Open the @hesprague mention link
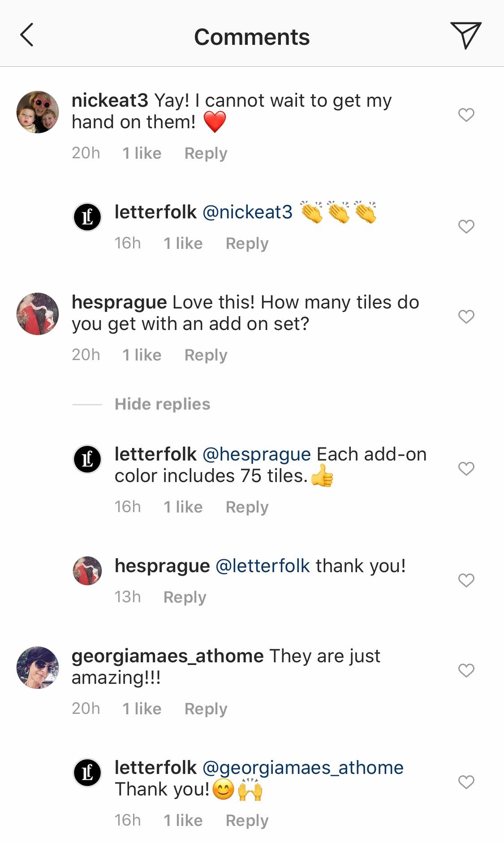Viewport: 504px width, 843px height. coord(257,454)
